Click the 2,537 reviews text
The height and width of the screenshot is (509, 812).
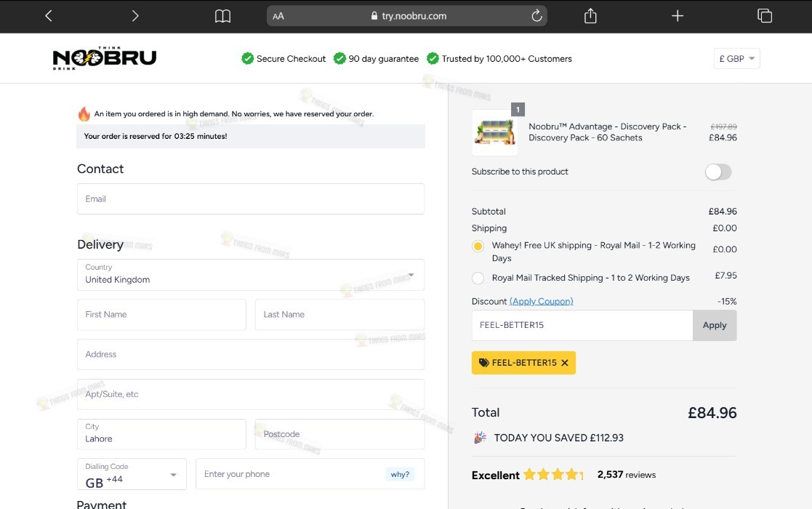[x=627, y=475]
